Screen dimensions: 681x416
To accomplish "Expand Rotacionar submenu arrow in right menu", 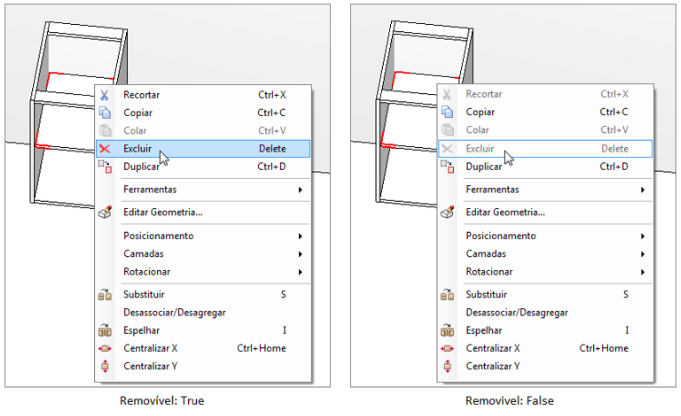I will 642,272.
